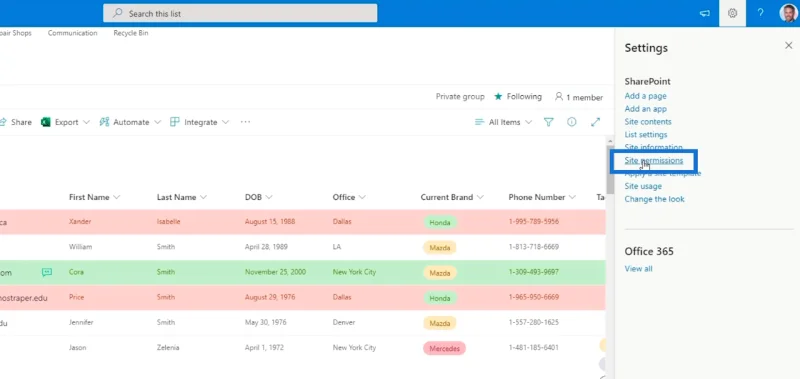
Task: Click the April 1, 1972 date cell
Action: tap(264, 347)
